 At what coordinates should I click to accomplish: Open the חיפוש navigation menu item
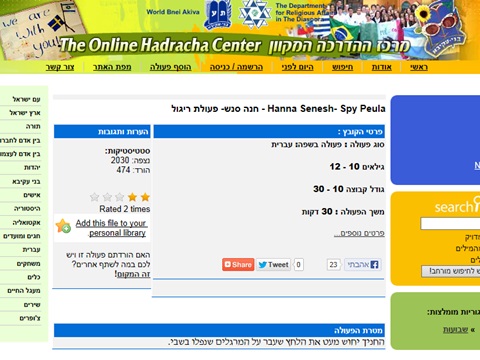(342, 67)
